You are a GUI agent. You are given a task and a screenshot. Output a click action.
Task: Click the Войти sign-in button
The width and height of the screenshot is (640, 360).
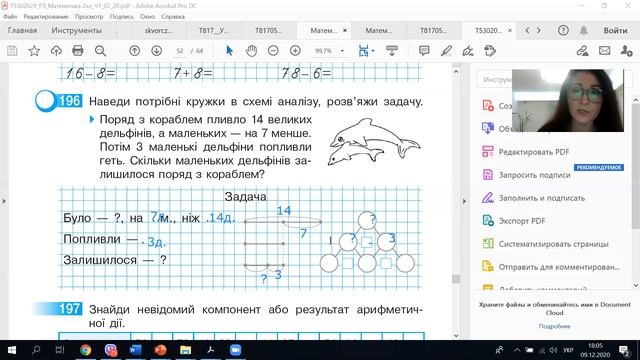click(615, 30)
